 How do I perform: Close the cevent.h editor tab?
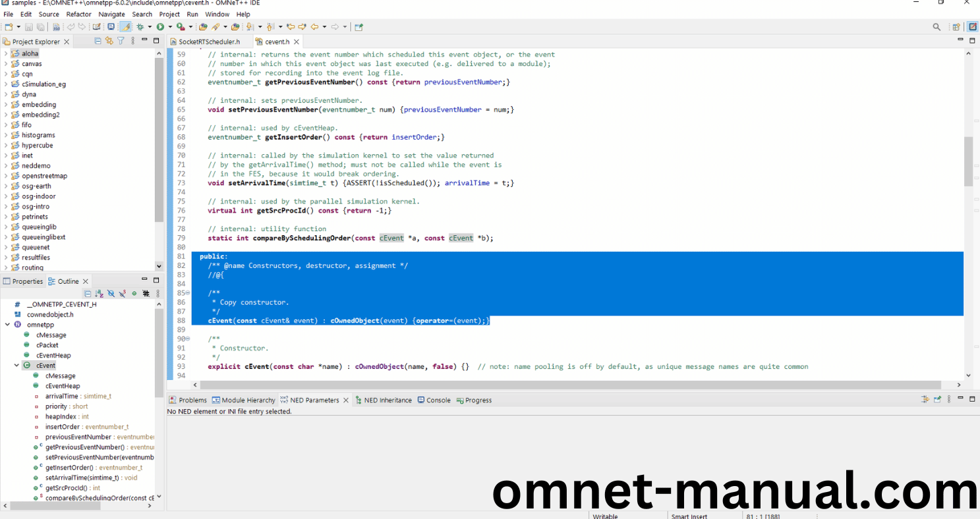(295, 41)
